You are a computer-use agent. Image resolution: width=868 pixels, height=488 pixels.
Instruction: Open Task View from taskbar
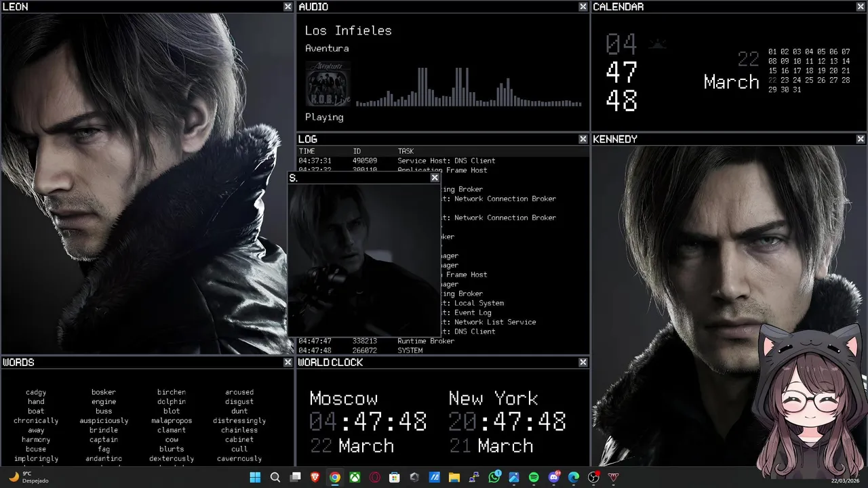tap(295, 477)
